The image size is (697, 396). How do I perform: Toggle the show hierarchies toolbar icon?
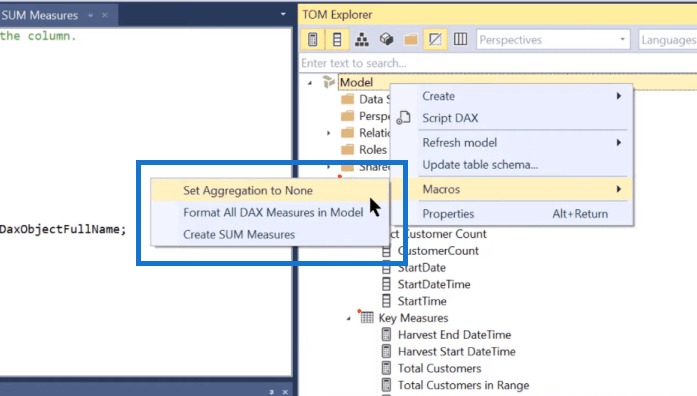point(361,40)
